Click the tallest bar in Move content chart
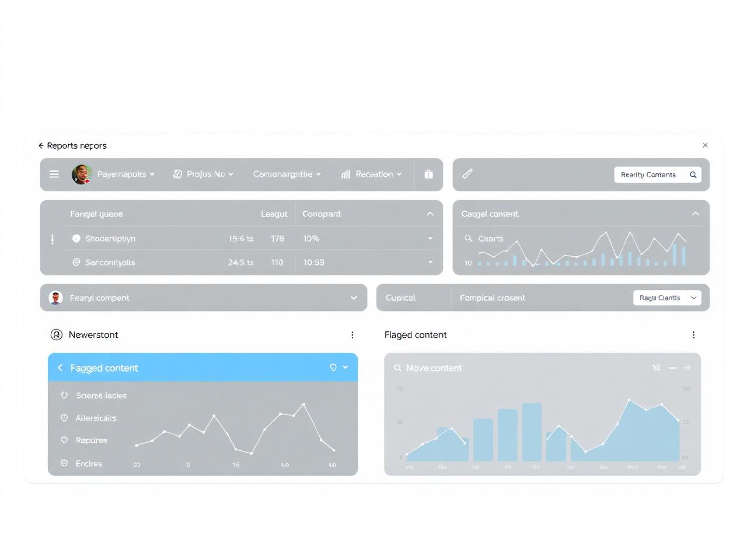 (532, 432)
